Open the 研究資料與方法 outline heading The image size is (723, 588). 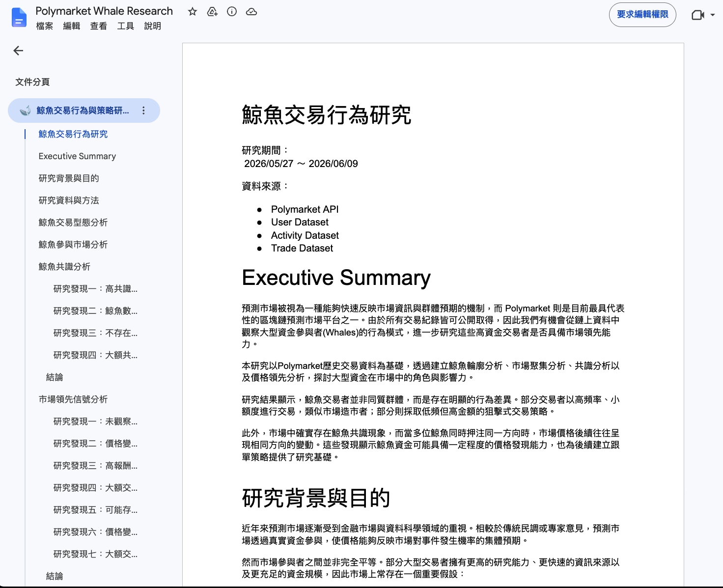point(69,200)
